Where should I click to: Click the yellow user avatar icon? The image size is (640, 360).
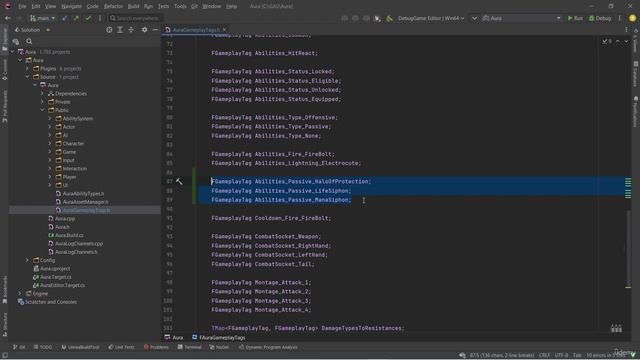tap(632, 18)
